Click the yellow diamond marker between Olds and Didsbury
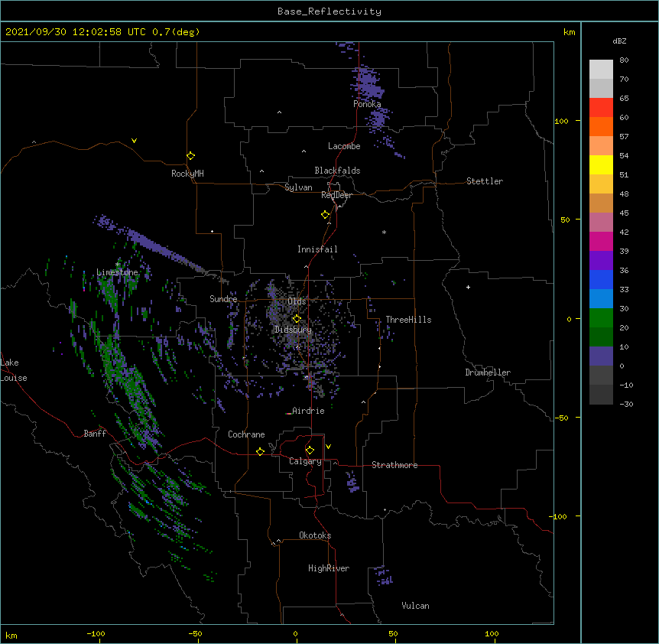659x644 pixels. 297,319
